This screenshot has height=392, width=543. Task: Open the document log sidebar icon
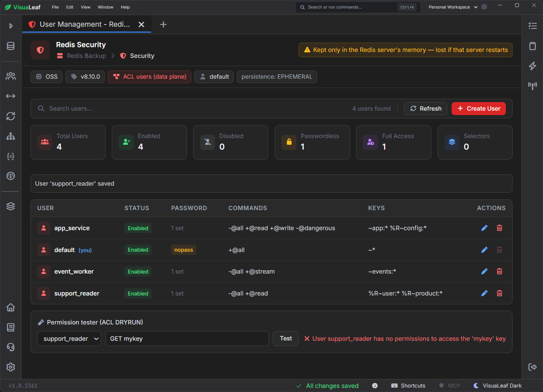(11, 327)
